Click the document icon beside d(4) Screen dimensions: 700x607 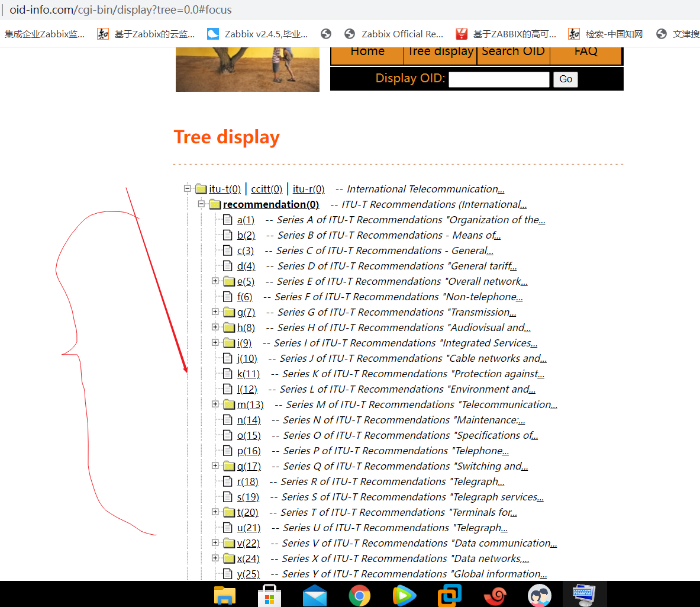coord(228,266)
